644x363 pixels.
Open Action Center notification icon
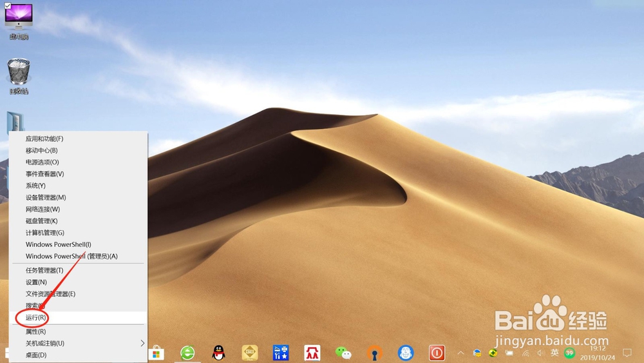(x=627, y=353)
